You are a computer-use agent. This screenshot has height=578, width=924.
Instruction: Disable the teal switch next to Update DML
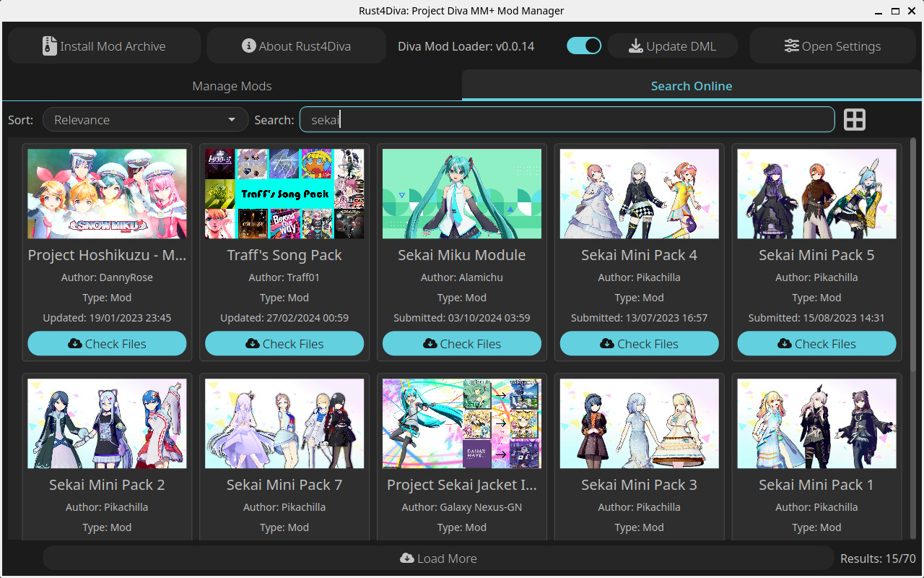(x=584, y=45)
